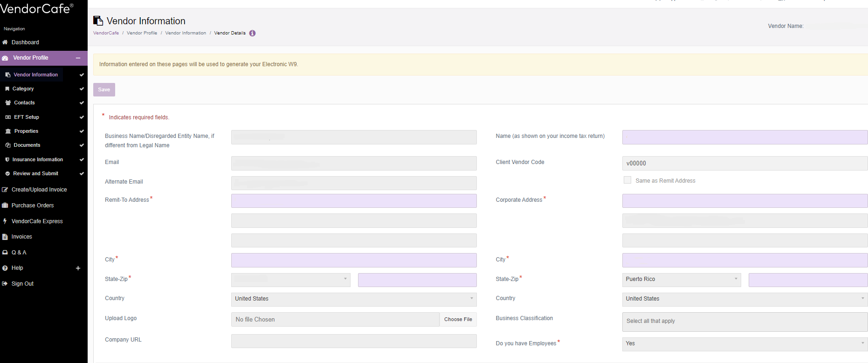Open the Do you have Employees dropdown
This screenshot has width=868, height=363.
744,343
